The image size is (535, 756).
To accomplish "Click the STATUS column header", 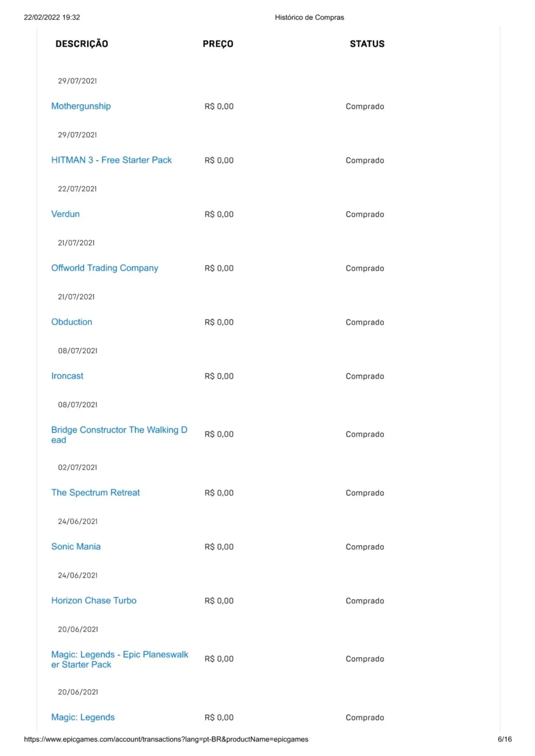I will pyautogui.click(x=367, y=44).
